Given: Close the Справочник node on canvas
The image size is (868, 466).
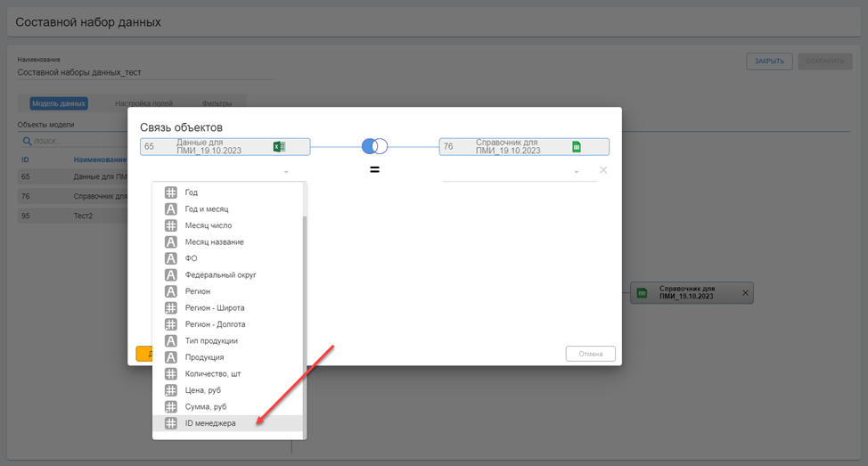Looking at the screenshot, I should [x=746, y=293].
